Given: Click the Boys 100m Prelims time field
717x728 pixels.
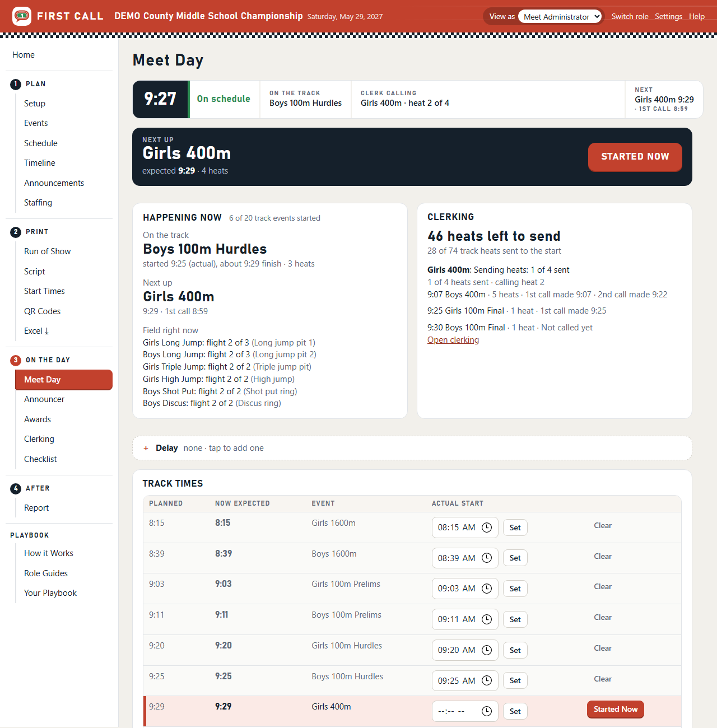Looking at the screenshot, I should [465, 619].
